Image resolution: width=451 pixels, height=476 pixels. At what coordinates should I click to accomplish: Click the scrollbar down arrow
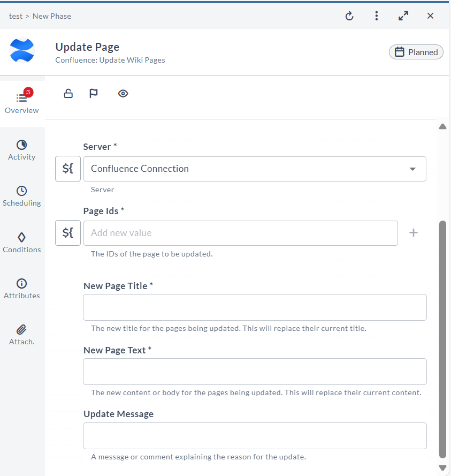coord(443,468)
